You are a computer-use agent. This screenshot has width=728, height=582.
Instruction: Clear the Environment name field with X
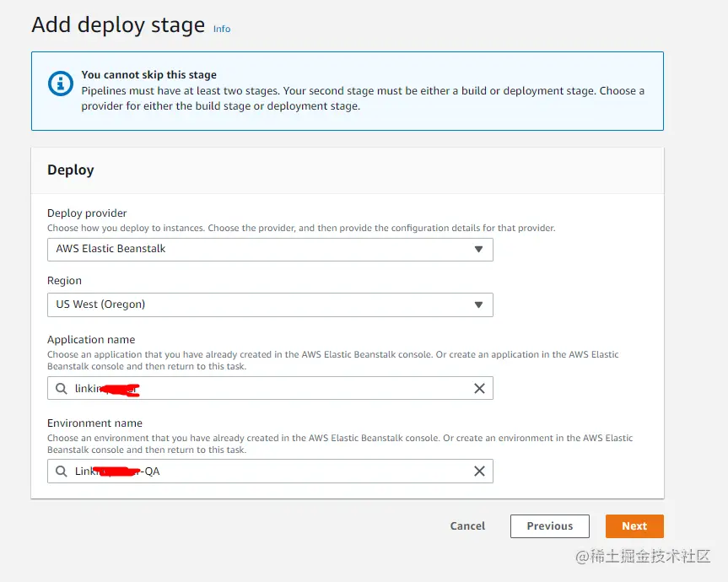[x=479, y=472]
